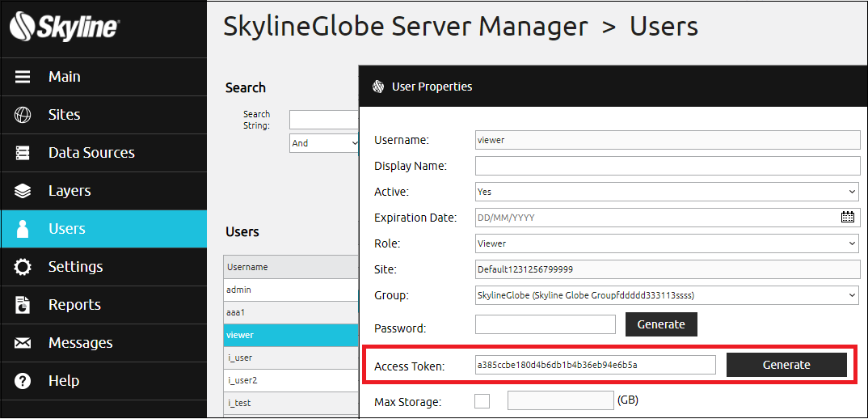
Task: Open the Settings section
Action: pyautogui.click(x=103, y=267)
